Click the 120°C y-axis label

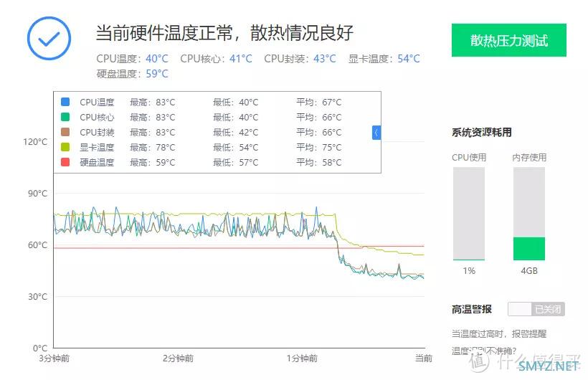[x=35, y=142]
